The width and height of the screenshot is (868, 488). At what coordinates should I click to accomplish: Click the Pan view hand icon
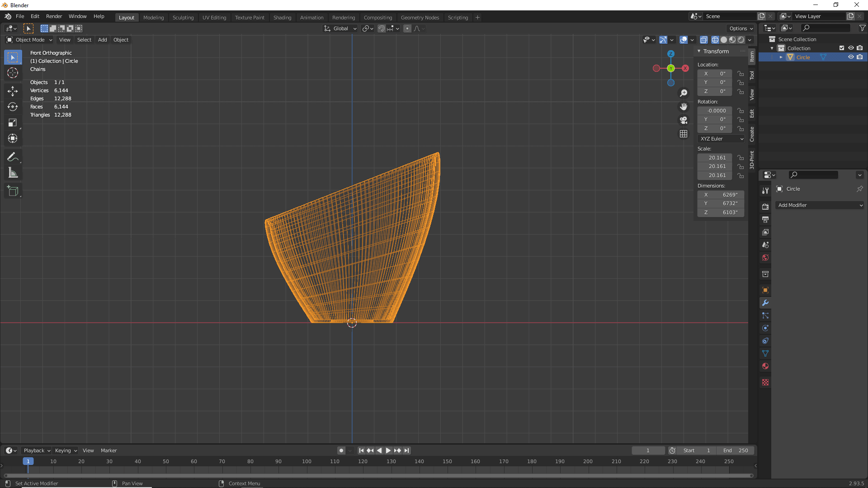684,107
